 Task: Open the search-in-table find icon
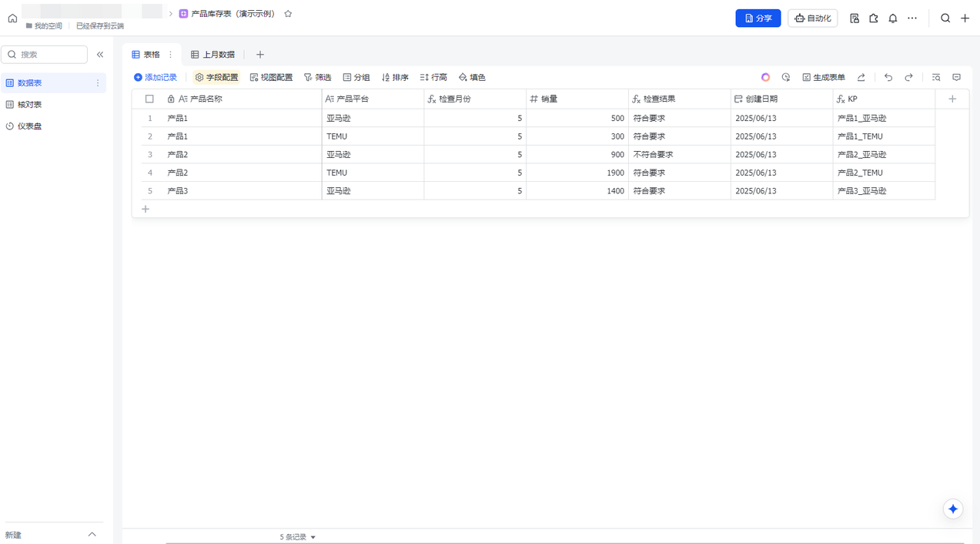coord(936,77)
